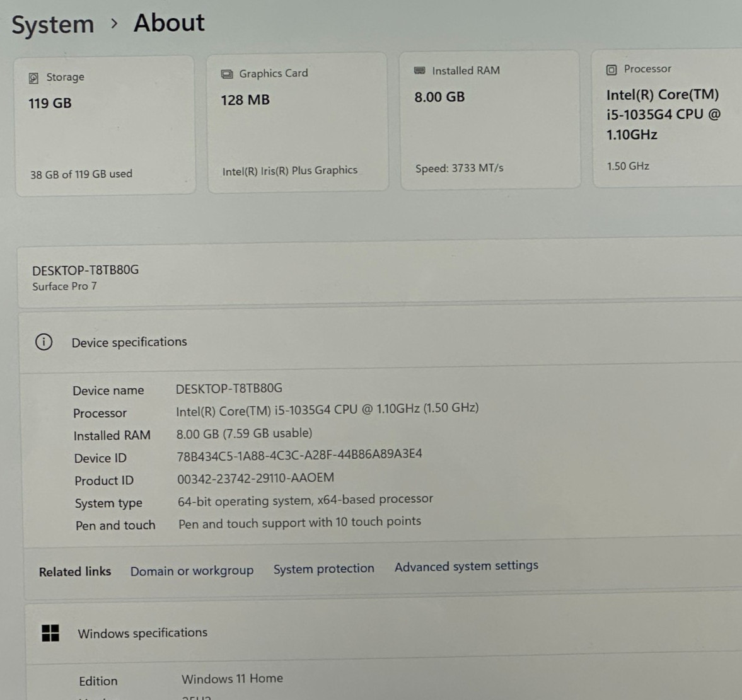The height and width of the screenshot is (700, 742).
Task: Go back to System in the breadcrumb
Action: click(x=52, y=25)
